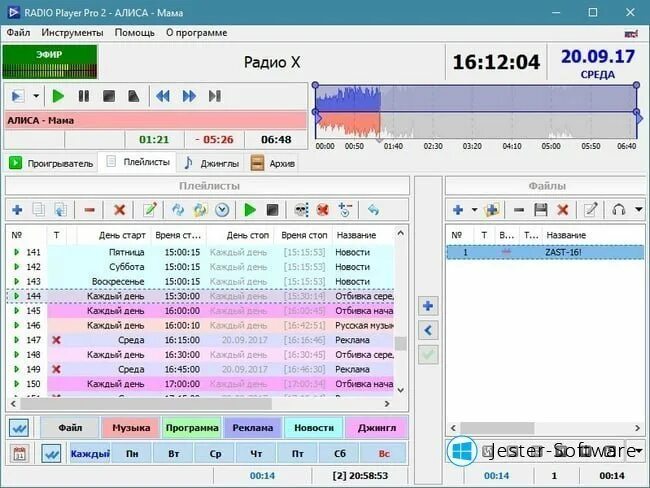The width and height of the screenshot is (650, 488).
Task: Toggle the Вс day filter
Action: click(x=384, y=454)
